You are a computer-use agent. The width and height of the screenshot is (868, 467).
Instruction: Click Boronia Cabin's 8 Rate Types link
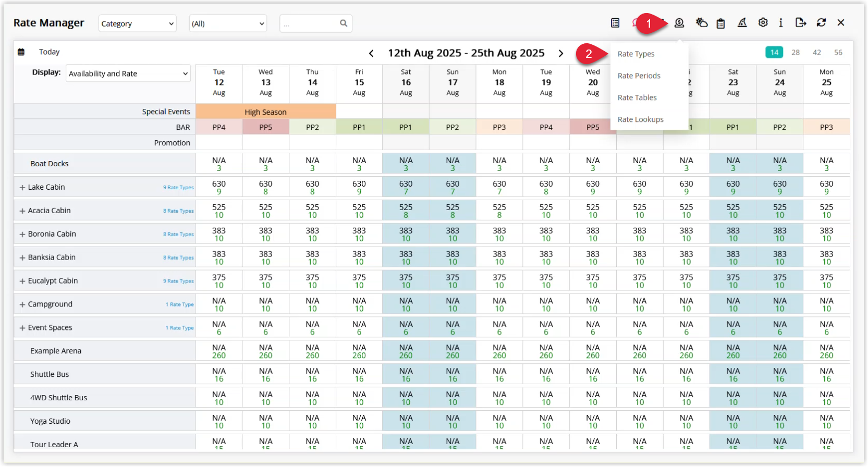[x=178, y=235]
